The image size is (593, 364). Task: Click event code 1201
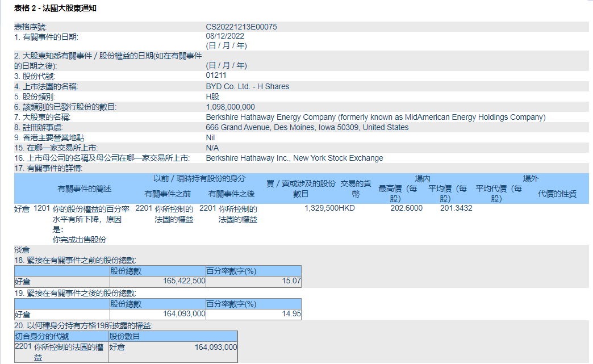click(41, 208)
